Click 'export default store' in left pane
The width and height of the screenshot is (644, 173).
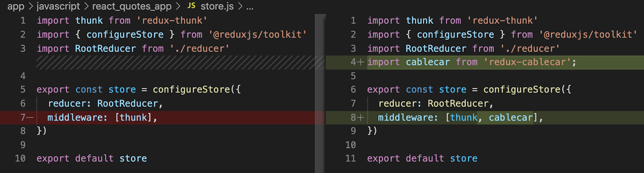92,158
